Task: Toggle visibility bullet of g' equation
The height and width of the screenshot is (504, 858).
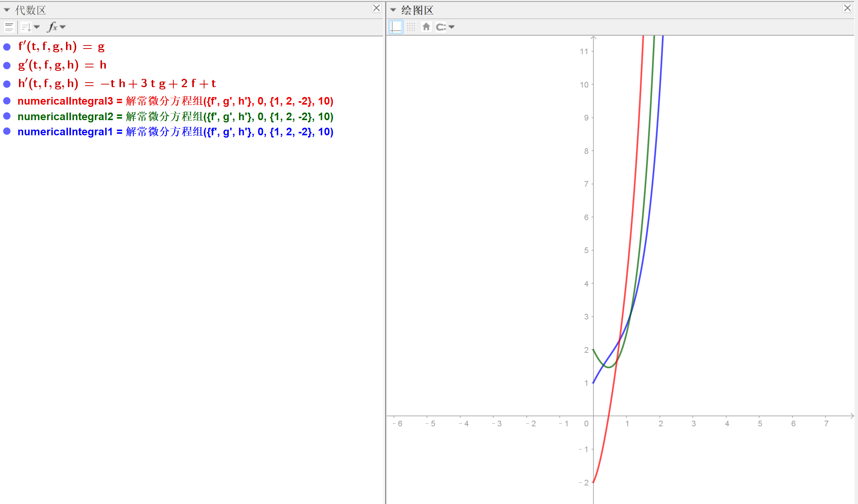Action: pos(7,66)
